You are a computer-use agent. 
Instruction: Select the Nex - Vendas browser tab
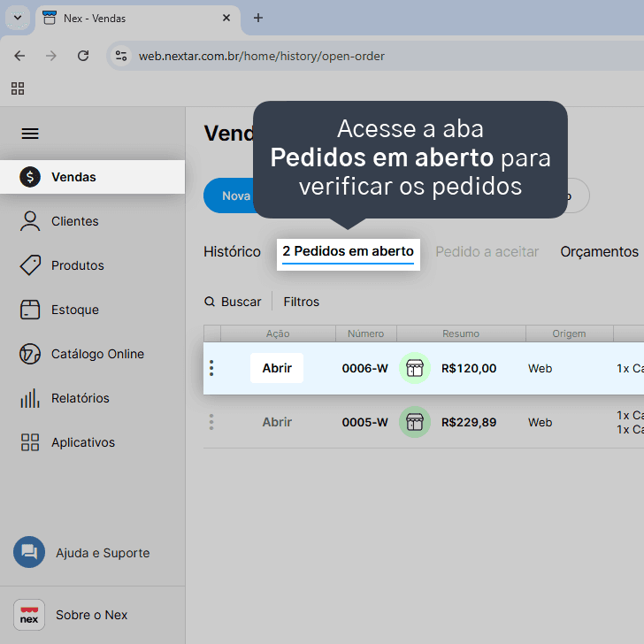138,19
